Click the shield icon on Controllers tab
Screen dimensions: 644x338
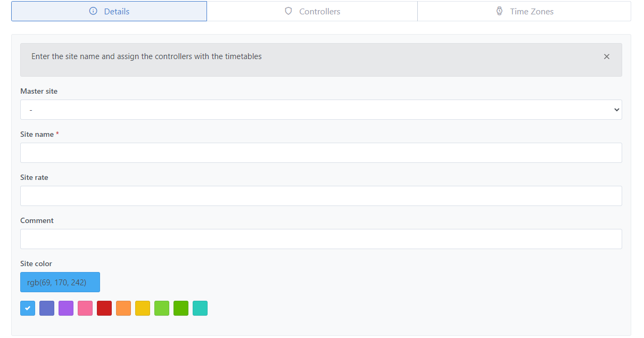point(288,11)
